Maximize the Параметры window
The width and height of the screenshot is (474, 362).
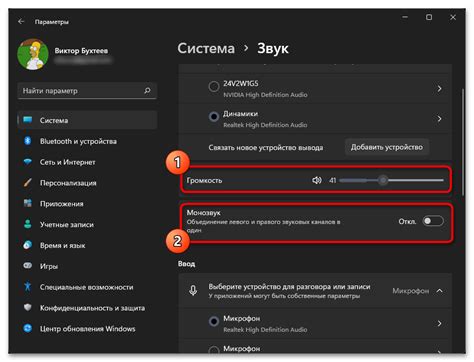coord(429,17)
